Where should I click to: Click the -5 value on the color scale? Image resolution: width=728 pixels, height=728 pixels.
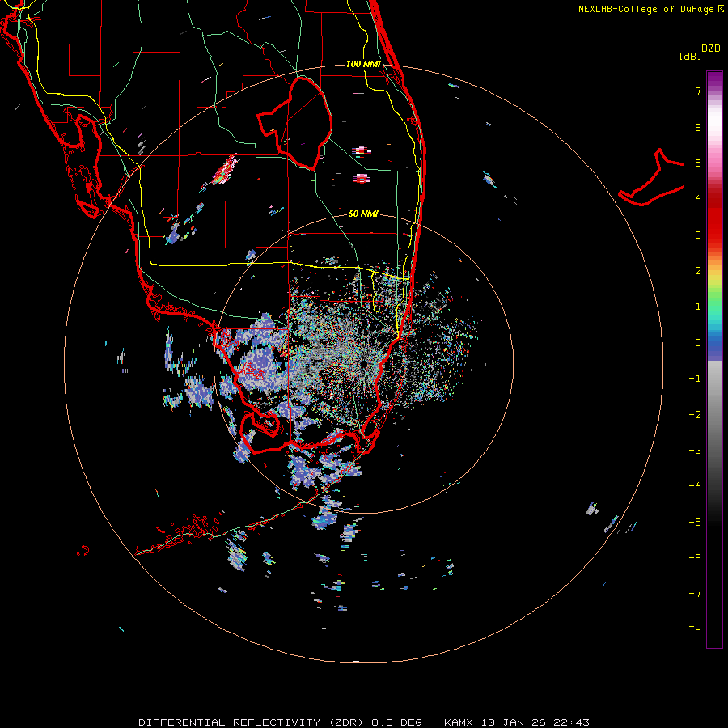click(695, 523)
